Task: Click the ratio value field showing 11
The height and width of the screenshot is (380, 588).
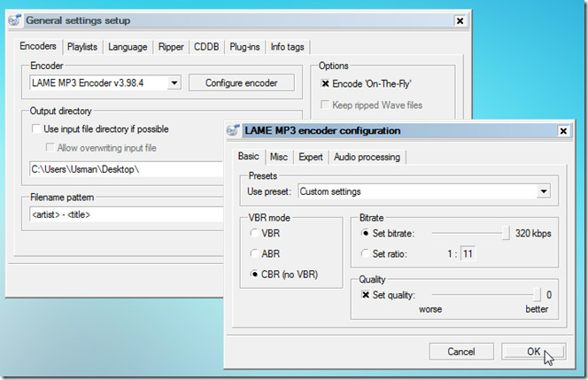Action: [468, 254]
